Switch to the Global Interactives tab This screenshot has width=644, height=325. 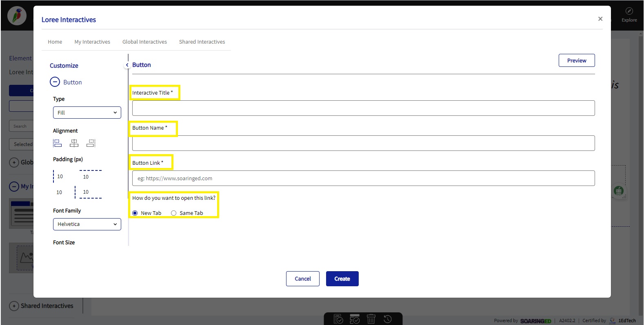(144, 42)
